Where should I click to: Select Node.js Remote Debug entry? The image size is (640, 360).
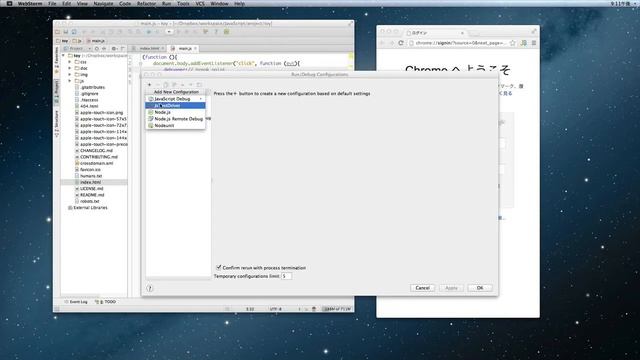(176, 119)
